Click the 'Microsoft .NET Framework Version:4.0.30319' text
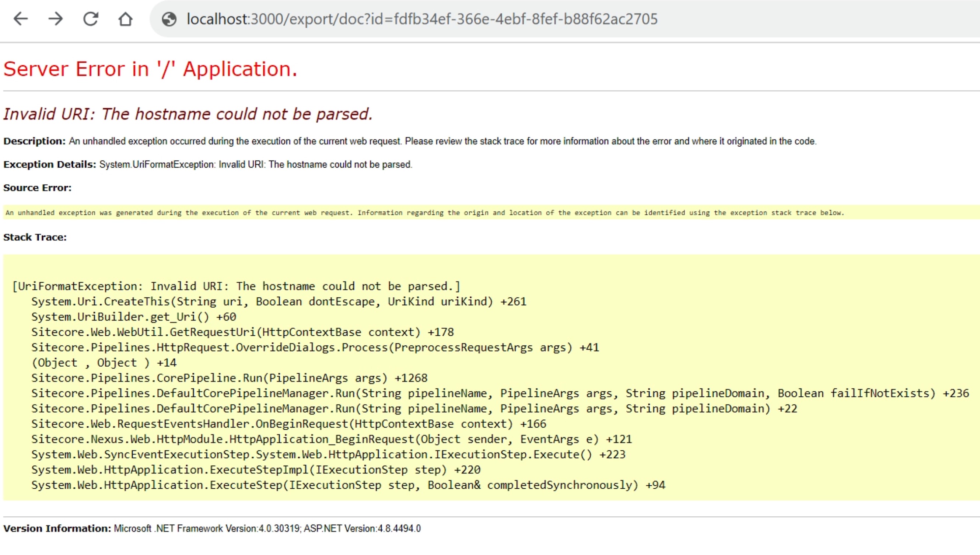This screenshot has width=980, height=555. [207, 528]
